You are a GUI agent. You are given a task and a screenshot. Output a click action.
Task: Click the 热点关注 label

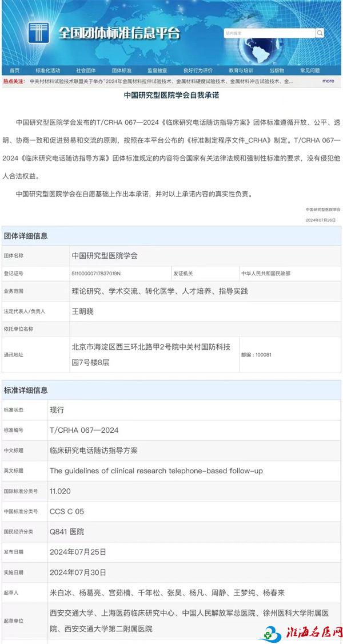14,81
